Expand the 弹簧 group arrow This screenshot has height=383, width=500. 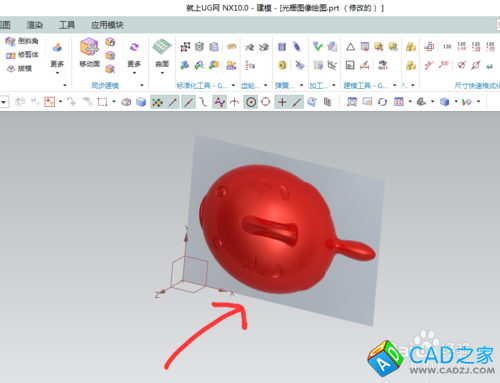pos(301,85)
